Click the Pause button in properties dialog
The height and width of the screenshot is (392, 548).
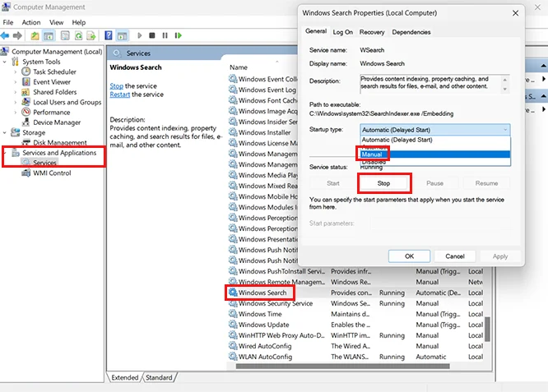[x=434, y=183]
